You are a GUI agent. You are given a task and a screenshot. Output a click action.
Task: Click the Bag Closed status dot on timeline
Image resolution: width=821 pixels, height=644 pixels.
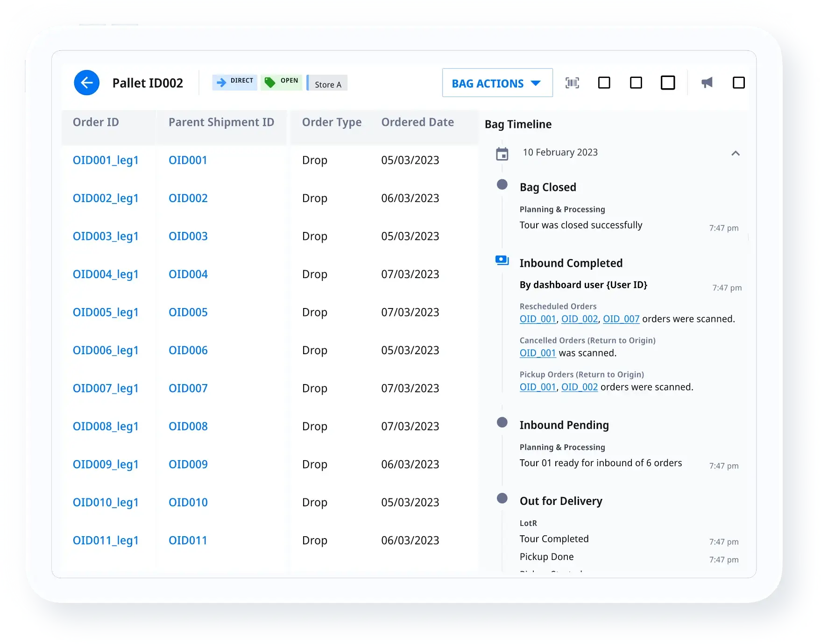(x=502, y=185)
